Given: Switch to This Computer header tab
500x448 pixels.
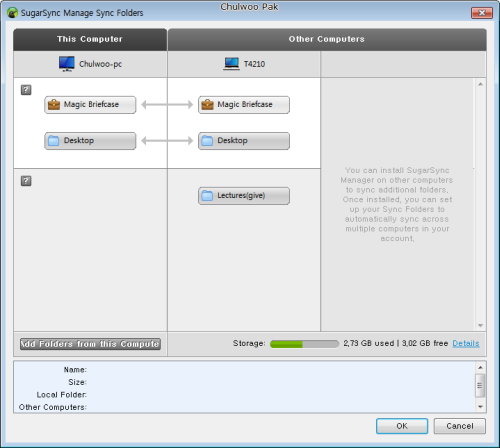Looking at the screenshot, I should point(90,39).
